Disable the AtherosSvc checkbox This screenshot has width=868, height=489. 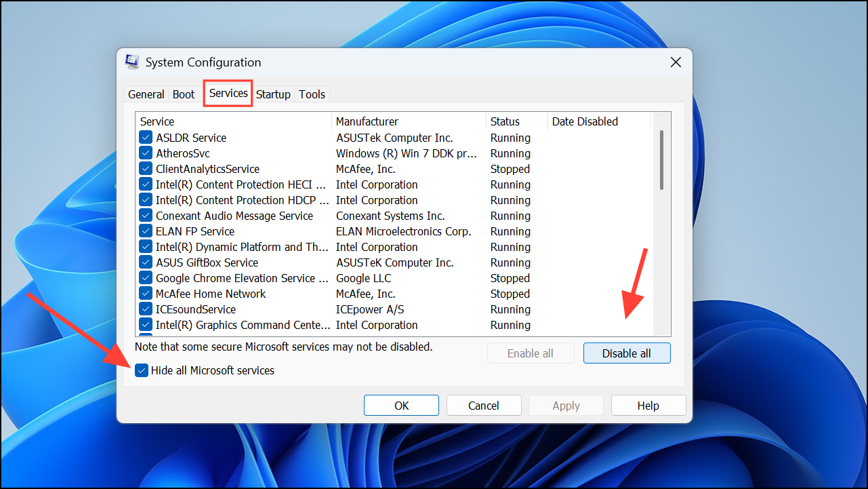[x=145, y=153]
